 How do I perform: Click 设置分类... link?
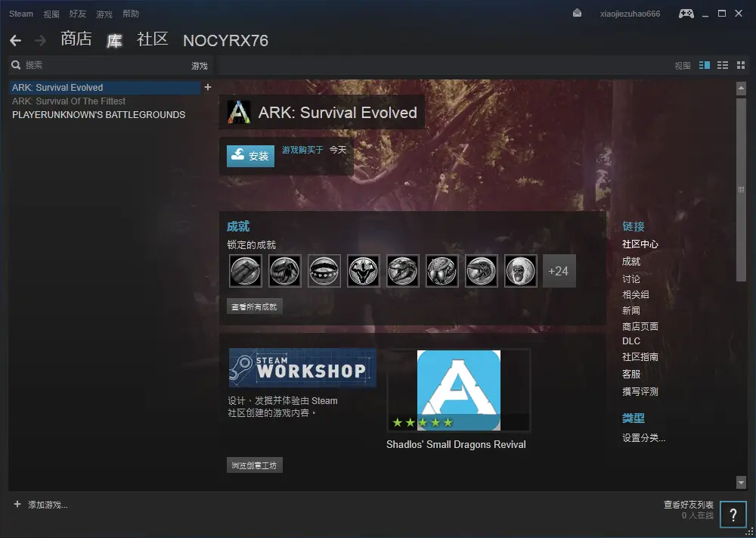coord(643,438)
